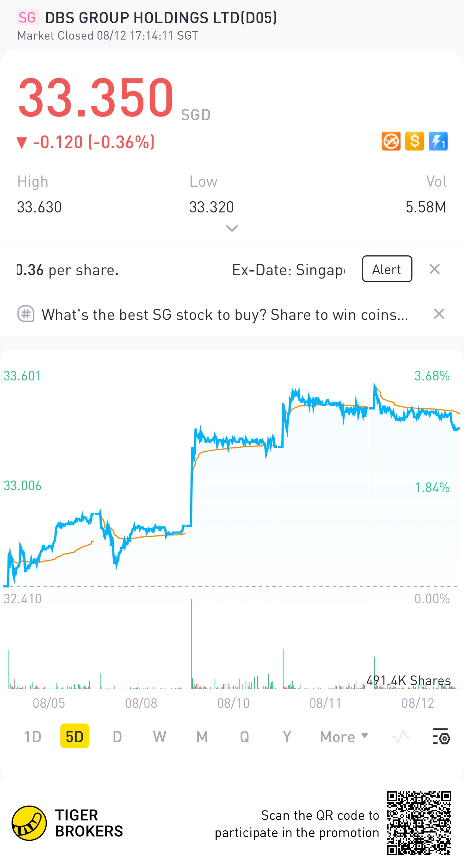Screen dimensions: 464x868
Task: Tap the Tiger Brokers logo
Action: (29, 823)
